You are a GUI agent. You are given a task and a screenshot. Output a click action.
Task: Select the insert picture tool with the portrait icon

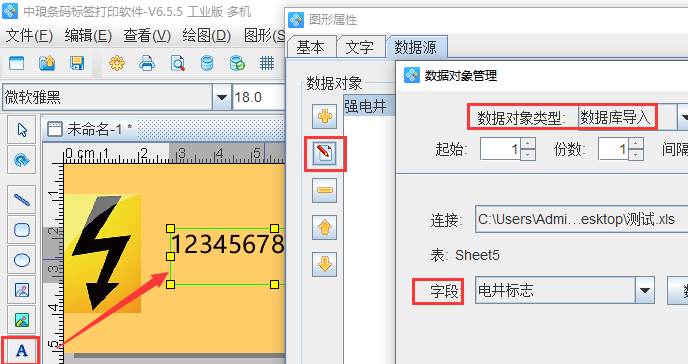click(x=22, y=290)
